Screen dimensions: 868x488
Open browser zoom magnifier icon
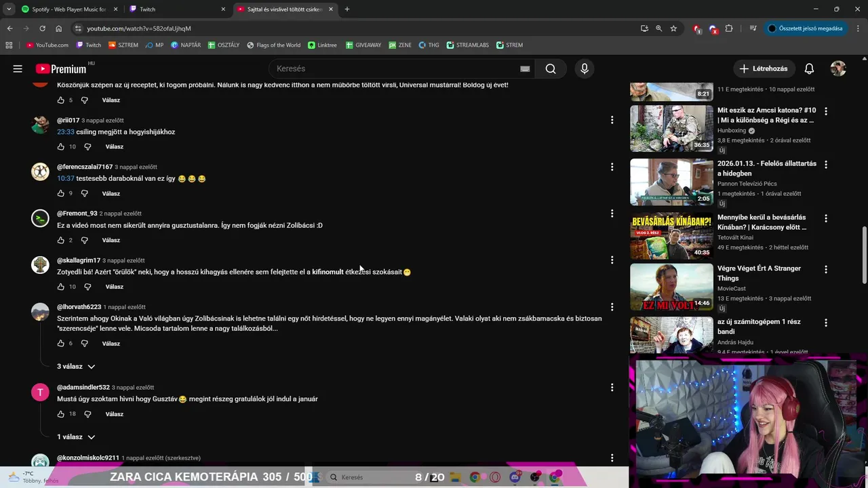(658, 28)
